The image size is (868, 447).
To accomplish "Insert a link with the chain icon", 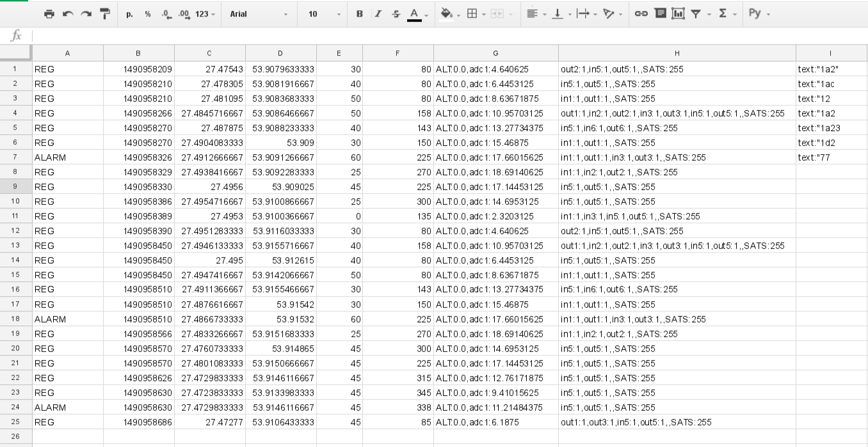I will tap(641, 13).
